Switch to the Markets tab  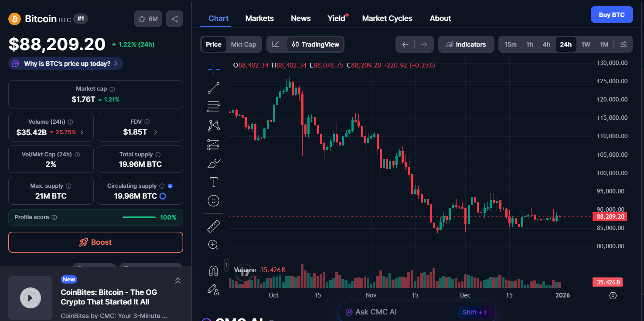tap(259, 18)
